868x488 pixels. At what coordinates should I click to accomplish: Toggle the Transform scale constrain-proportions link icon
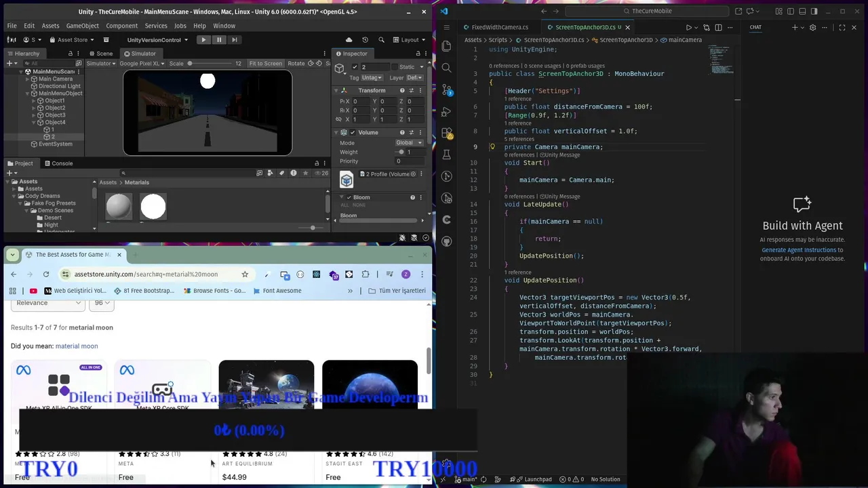pos(338,119)
